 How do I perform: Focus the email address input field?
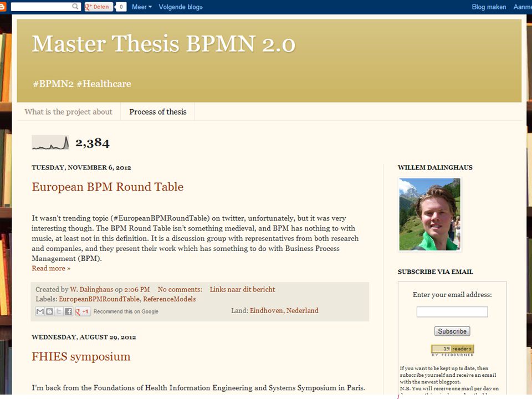[x=452, y=312]
